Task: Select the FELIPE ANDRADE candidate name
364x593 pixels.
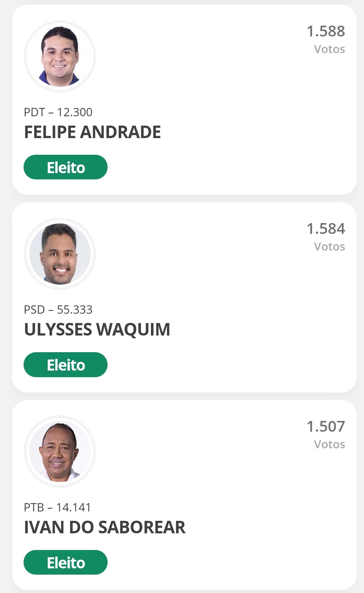Action: coord(92,132)
